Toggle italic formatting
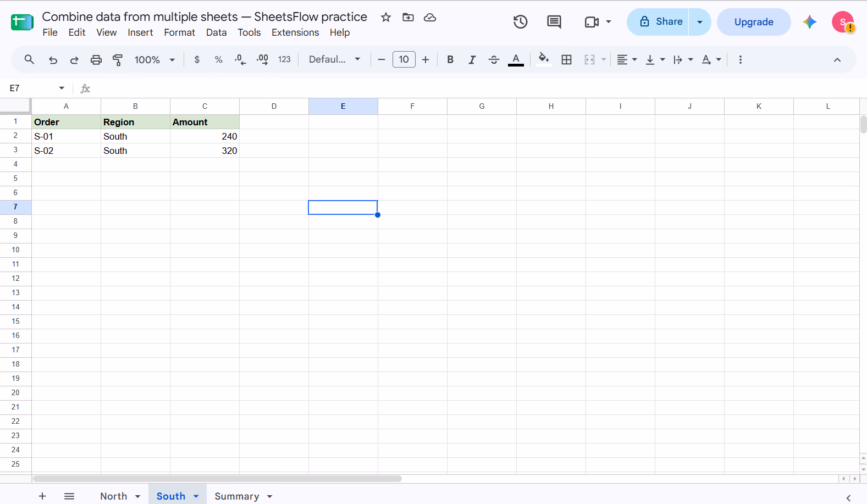This screenshot has width=867, height=504. click(x=472, y=59)
